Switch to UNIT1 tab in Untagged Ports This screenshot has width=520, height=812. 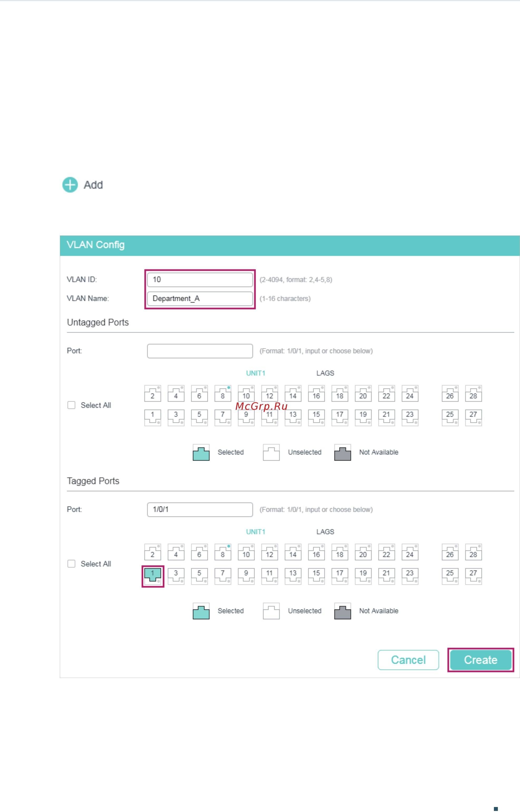point(256,373)
